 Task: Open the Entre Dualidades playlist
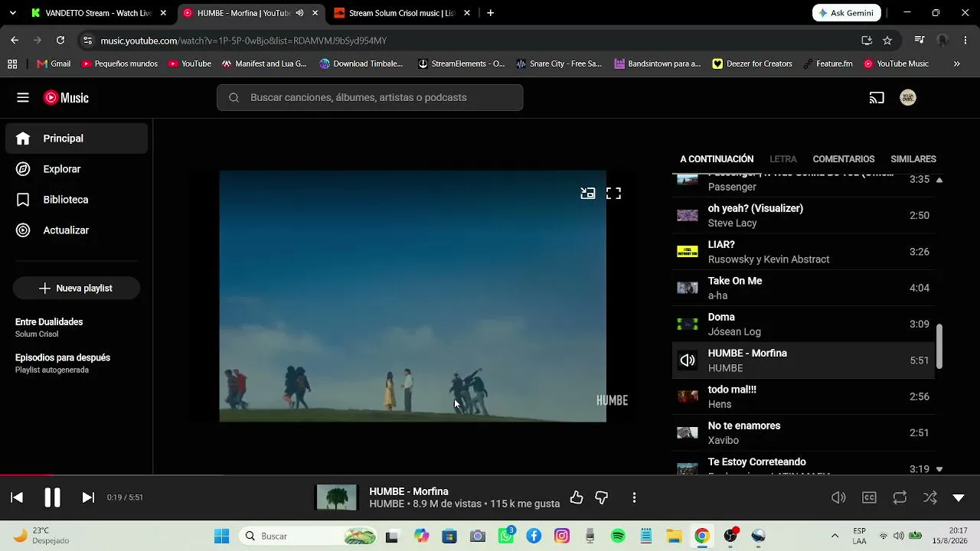click(49, 328)
